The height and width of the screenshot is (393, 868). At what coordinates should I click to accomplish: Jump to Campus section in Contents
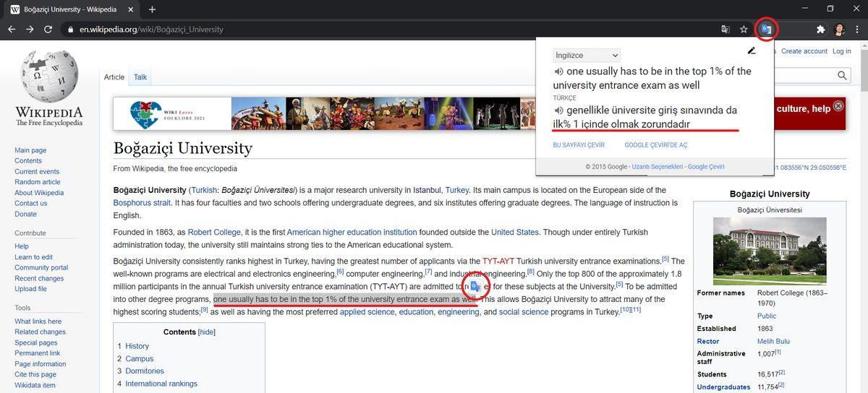click(x=139, y=358)
